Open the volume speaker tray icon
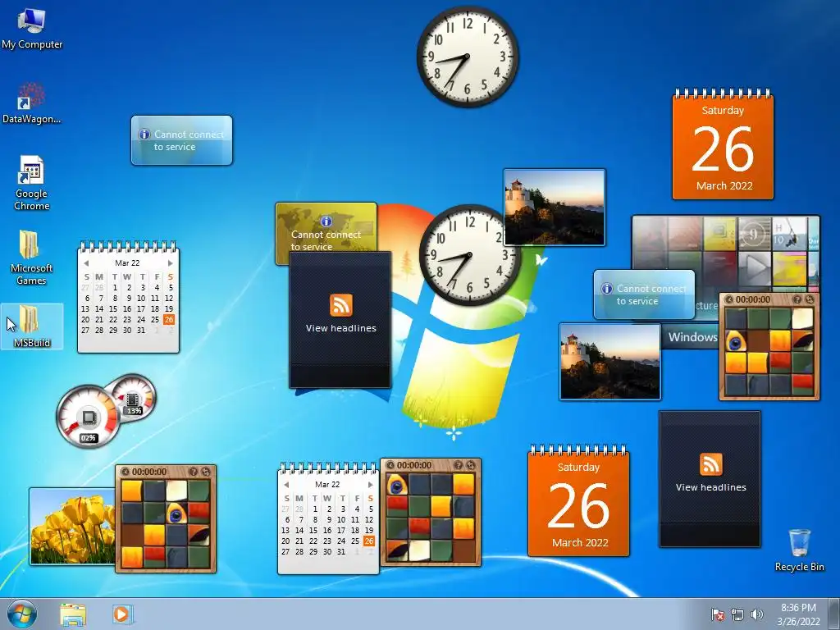 [756, 614]
